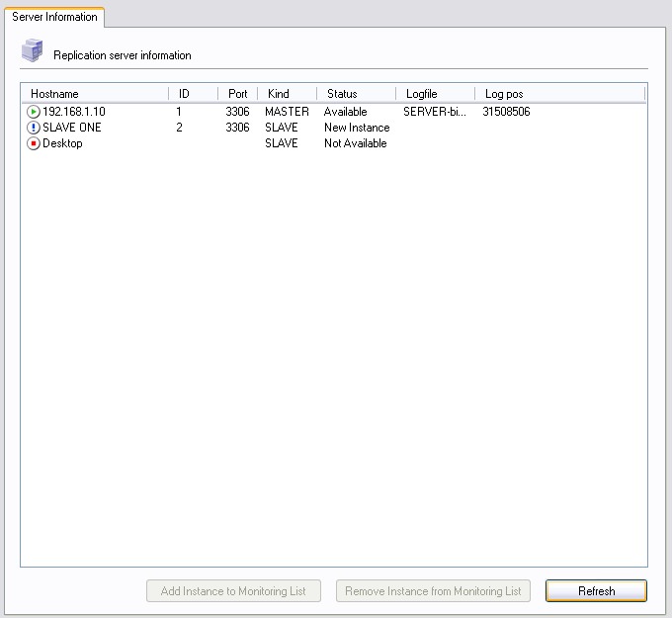The image size is (672, 618).
Task: Open the Server Information tab
Action: tap(54, 17)
